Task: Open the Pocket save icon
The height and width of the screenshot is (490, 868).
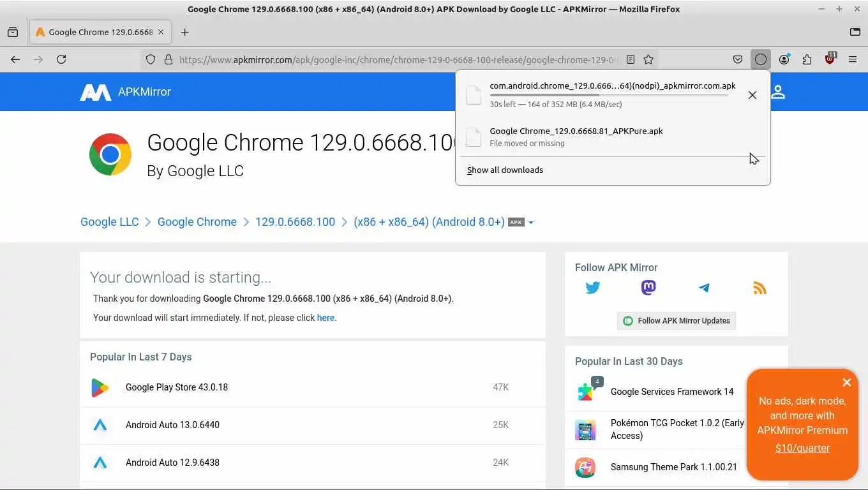Action: (x=738, y=59)
